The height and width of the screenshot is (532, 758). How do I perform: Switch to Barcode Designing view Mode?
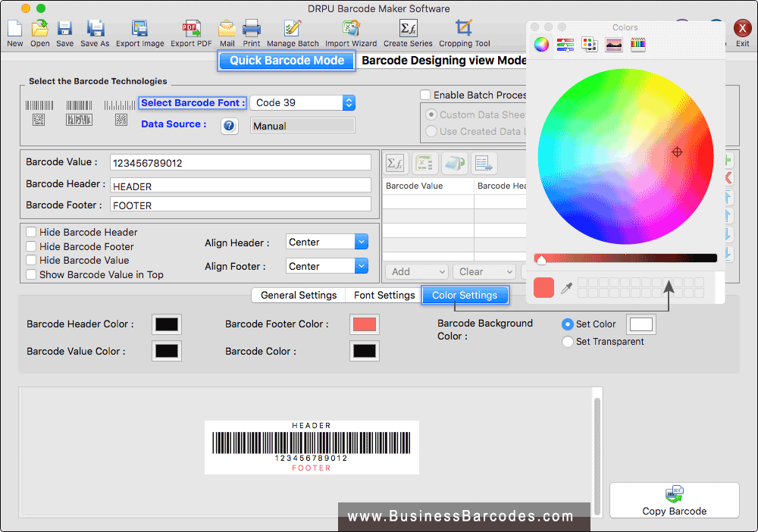[x=443, y=61]
